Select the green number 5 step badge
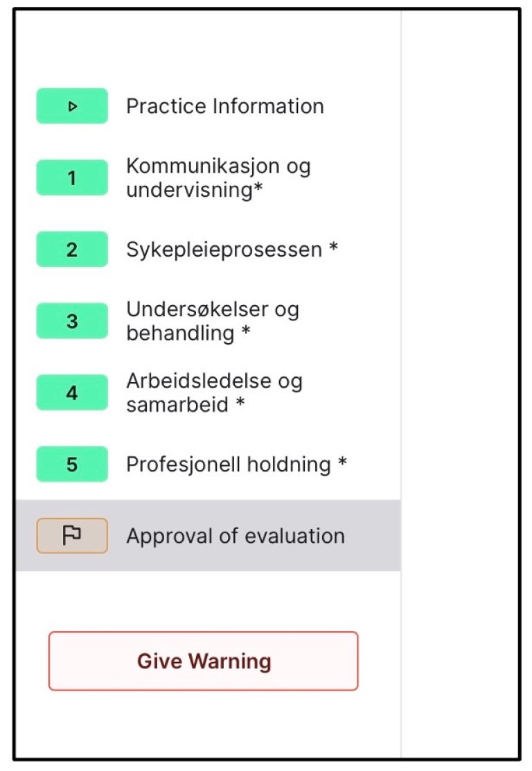 (x=72, y=464)
